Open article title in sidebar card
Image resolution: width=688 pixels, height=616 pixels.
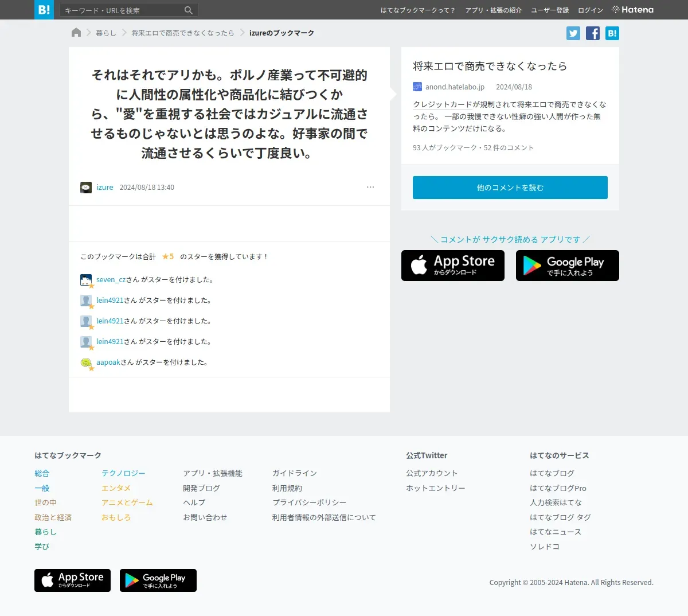(490, 66)
